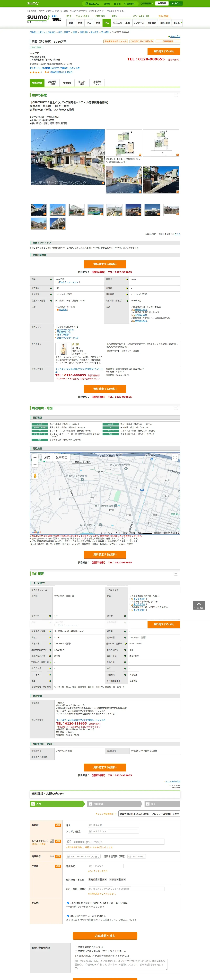Viewport: 210px width, 980px height.
Task: Click the 内容確認へ進む button
Action: [x=105, y=936]
